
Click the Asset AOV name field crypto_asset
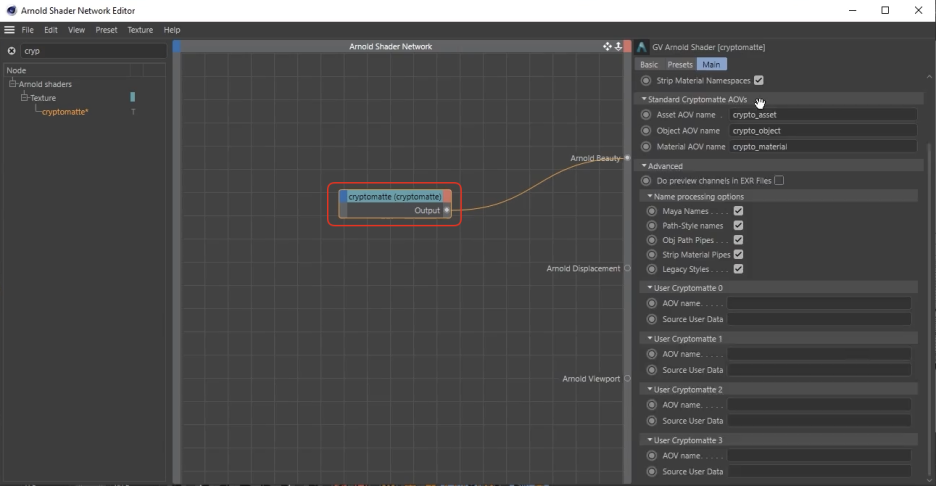[x=822, y=115]
